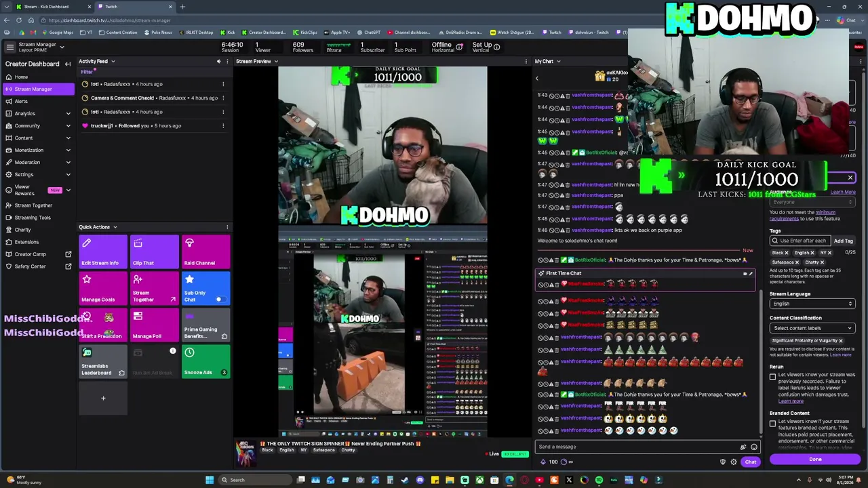Remove the Safespace tag
Screen dimensions: 868x488
tap(797, 262)
